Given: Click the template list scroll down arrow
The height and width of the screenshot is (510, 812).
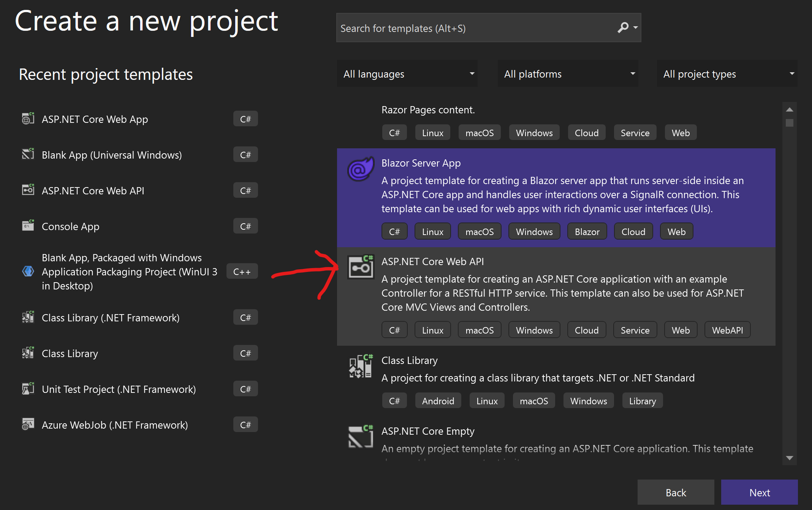Looking at the screenshot, I should (x=789, y=458).
